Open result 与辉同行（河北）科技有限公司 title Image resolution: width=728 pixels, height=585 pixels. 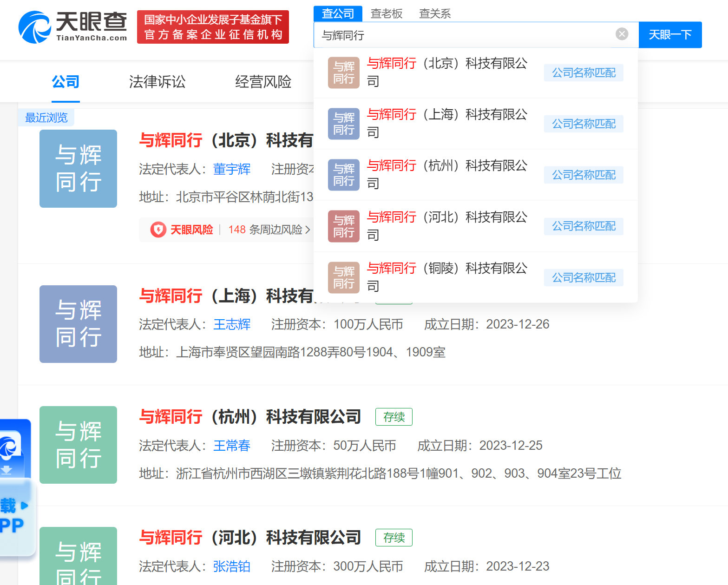pyautogui.click(x=250, y=538)
